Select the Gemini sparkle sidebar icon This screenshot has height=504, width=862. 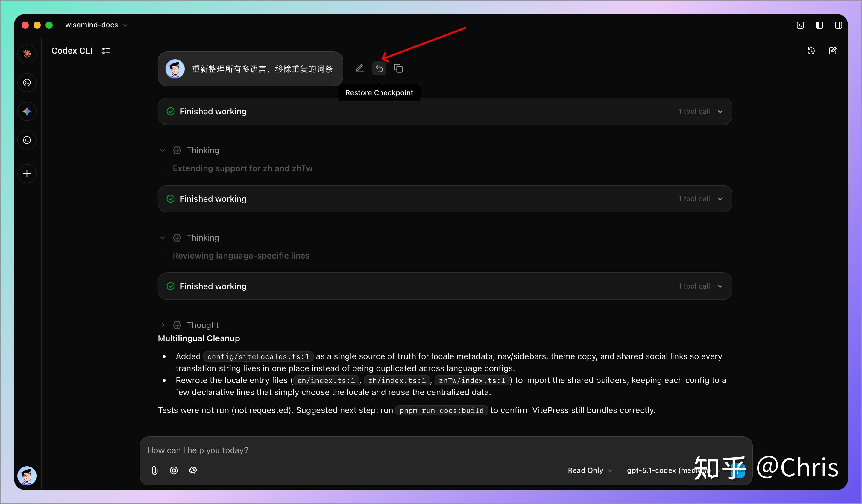(27, 111)
